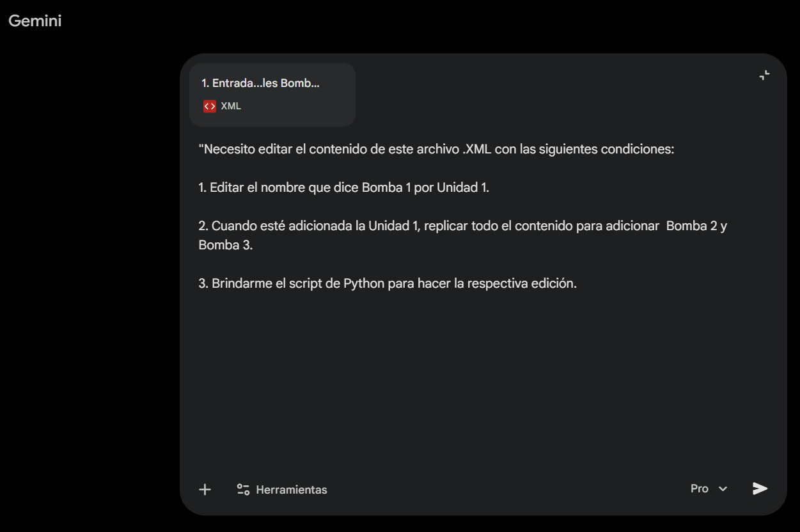The image size is (800, 532).
Task: Open the Herramientas tools menu
Action: 282,490
